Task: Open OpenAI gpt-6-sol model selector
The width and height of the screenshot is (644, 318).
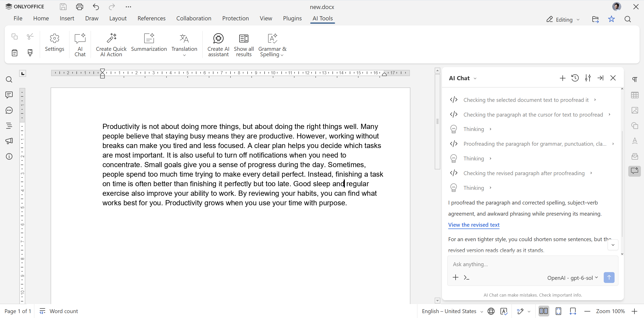Action: (x=573, y=278)
